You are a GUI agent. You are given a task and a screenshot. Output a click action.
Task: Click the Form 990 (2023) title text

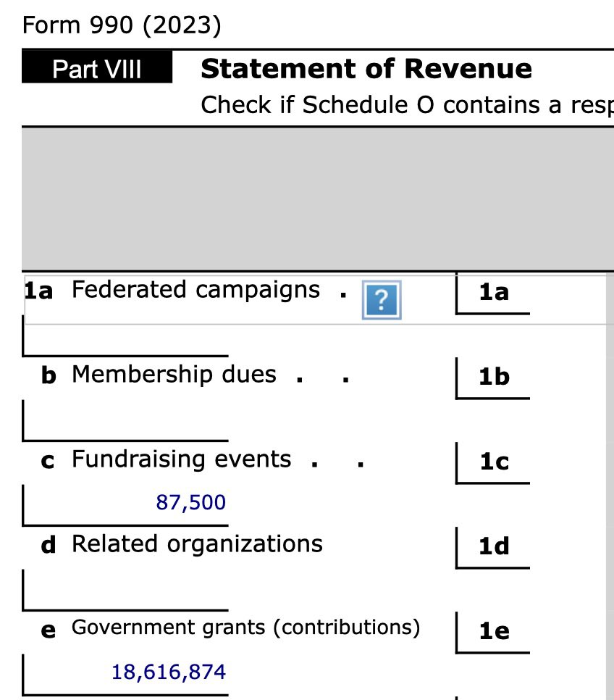pos(122,25)
